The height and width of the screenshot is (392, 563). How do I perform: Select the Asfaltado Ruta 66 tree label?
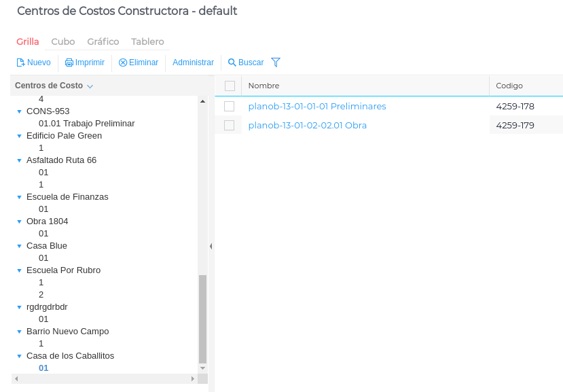point(61,160)
